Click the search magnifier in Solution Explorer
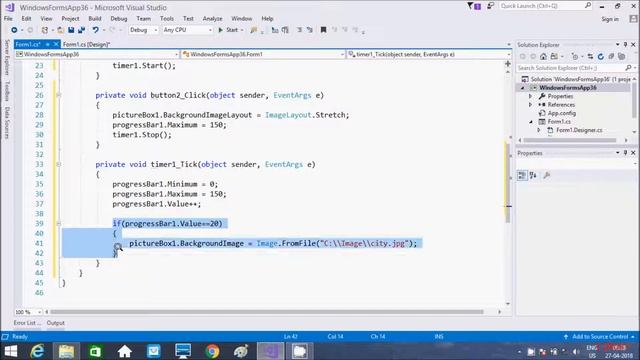 tap(628, 68)
